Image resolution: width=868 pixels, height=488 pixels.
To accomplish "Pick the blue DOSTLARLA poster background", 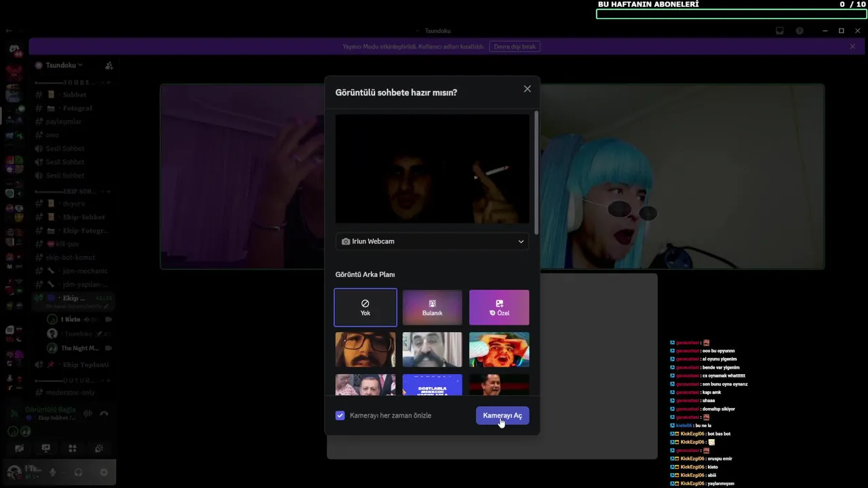I will coord(432,385).
